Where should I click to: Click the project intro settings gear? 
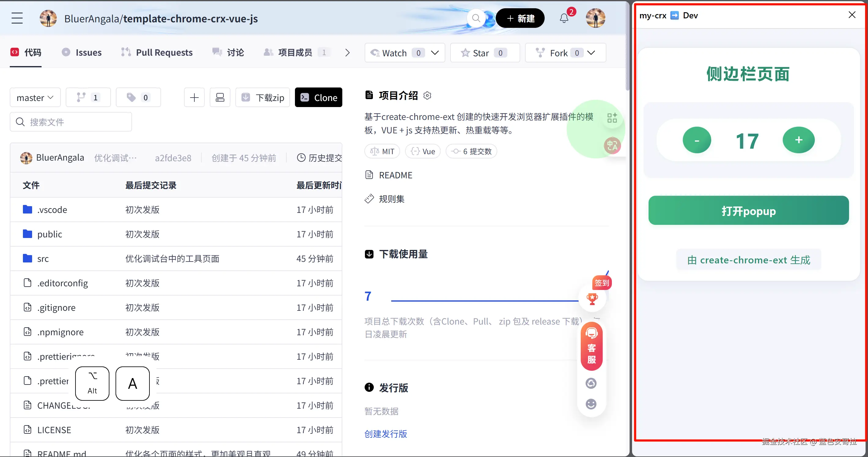coord(427,96)
